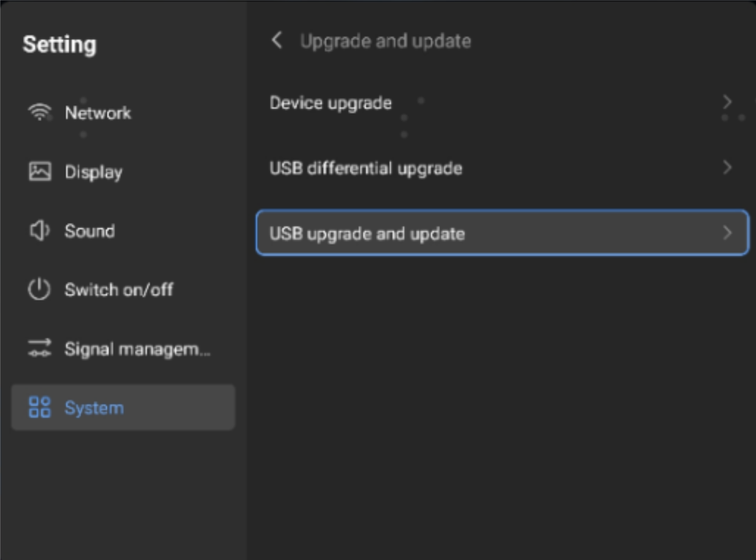Select the Switch on/off label
The width and height of the screenshot is (756, 560).
[x=119, y=289]
